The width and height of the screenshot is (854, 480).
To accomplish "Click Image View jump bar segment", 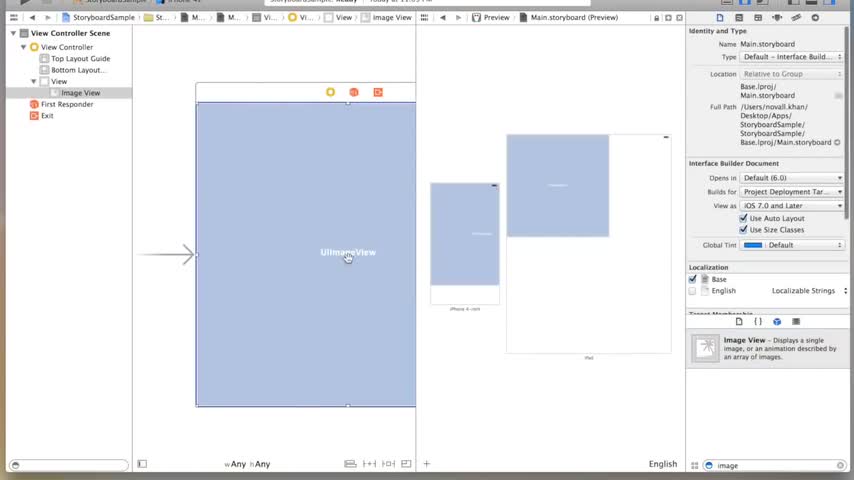I will click(x=386, y=17).
